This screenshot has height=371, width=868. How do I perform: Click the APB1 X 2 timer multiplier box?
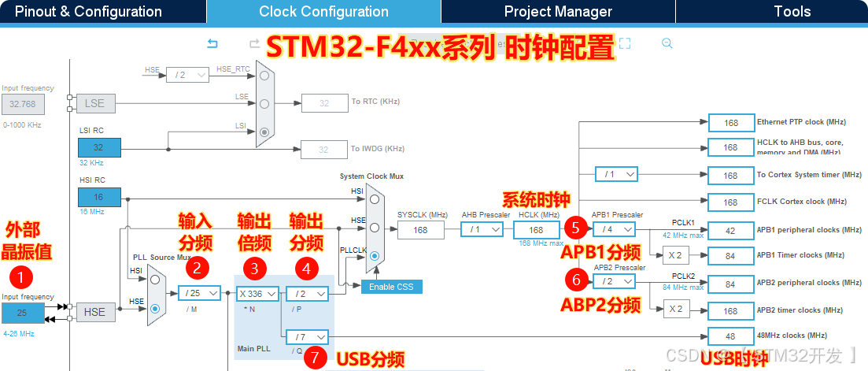coord(676,256)
